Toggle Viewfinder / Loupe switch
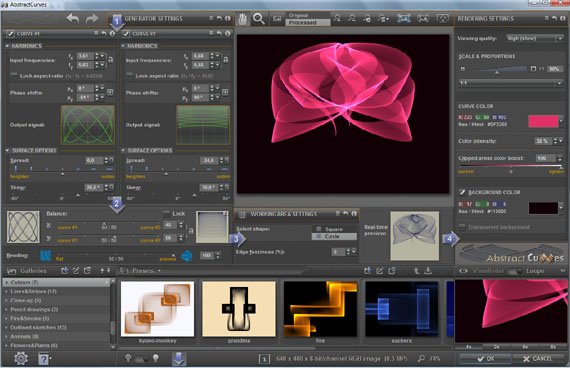570x368 pixels. (515, 271)
